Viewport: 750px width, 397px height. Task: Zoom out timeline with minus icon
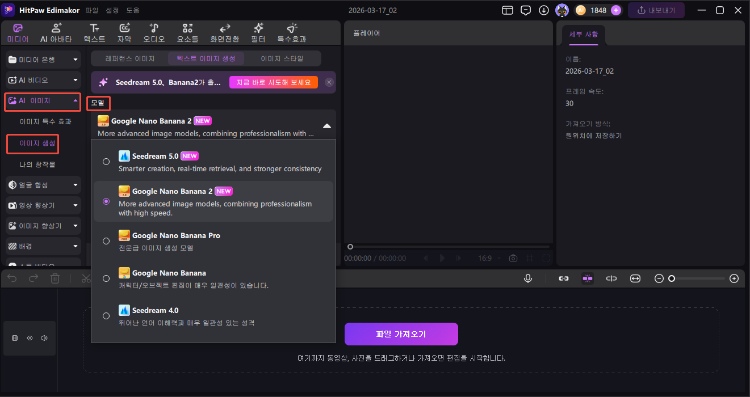click(x=659, y=278)
